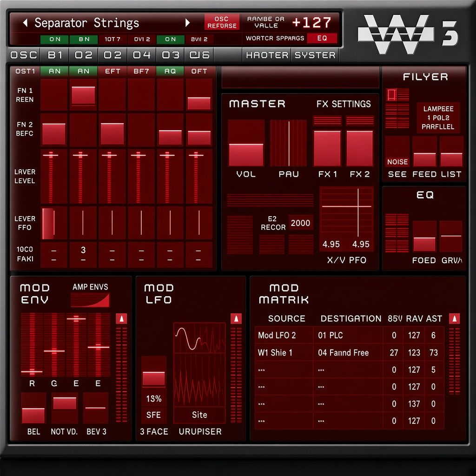Toggle the OFT oscillator state

(199, 71)
